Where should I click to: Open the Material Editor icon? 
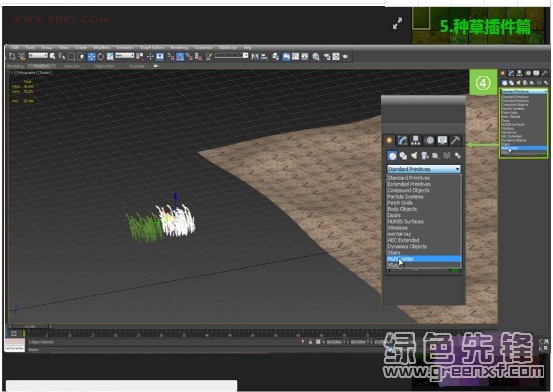click(x=316, y=56)
